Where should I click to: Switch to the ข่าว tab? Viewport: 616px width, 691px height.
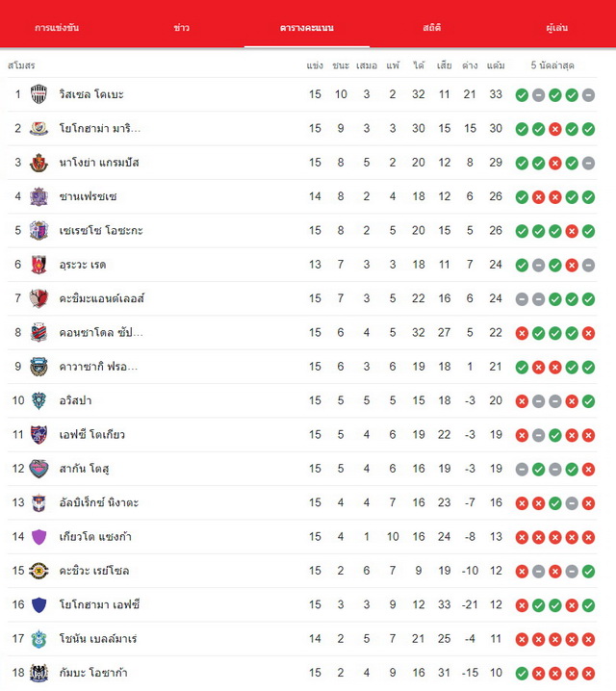(x=182, y=27)
